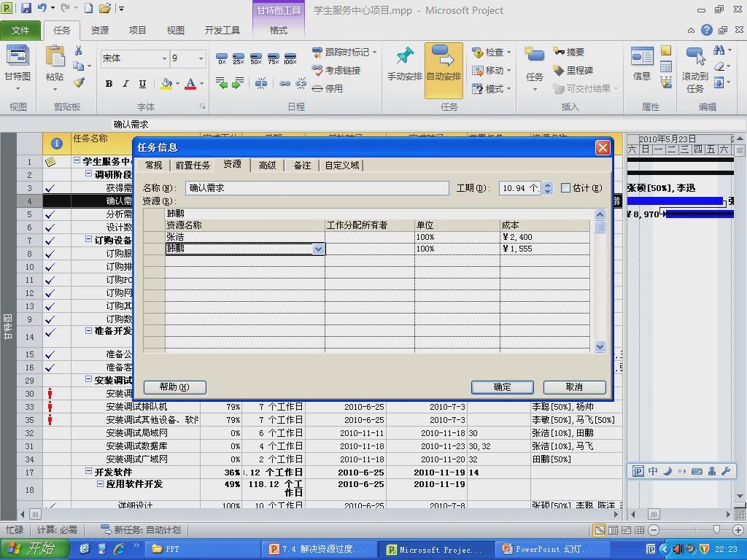This screenshot has height=560, width=747.
Task: Click the Windows 开始 Start button
Action: coord(34,549)
